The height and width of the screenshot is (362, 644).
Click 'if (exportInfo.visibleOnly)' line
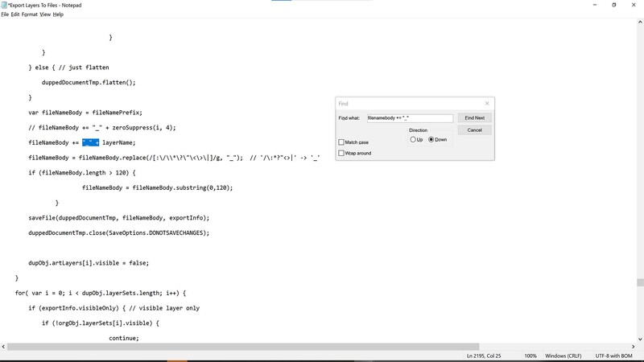tap(114, 308)
